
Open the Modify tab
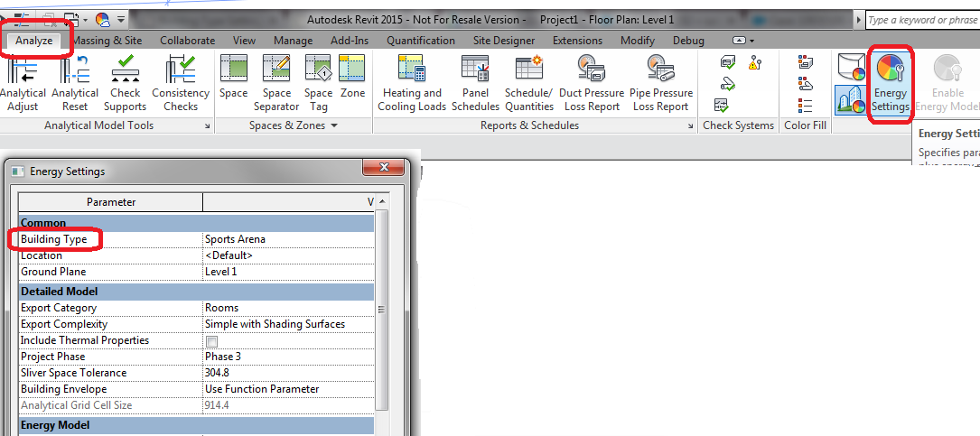coord(638,41)
